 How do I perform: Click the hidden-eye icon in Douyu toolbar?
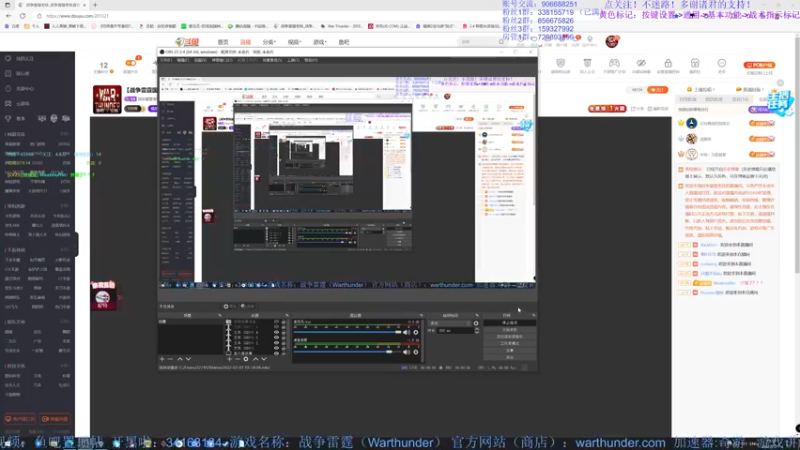641,63
